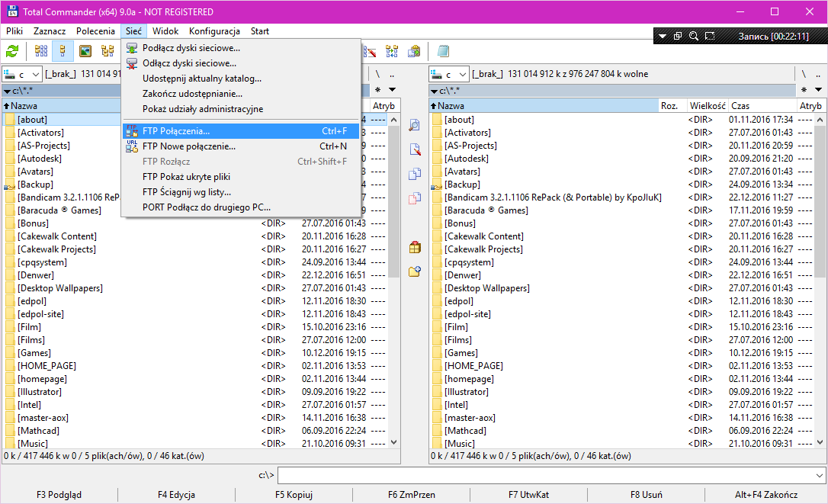The width and height of the screenshot is (828, 504).
Task: Click F8 Usuń button
Action: (x=646, y=495)
